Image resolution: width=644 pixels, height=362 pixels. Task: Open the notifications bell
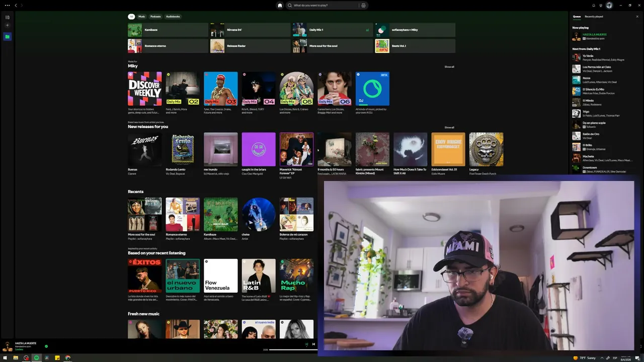(594, 6)
